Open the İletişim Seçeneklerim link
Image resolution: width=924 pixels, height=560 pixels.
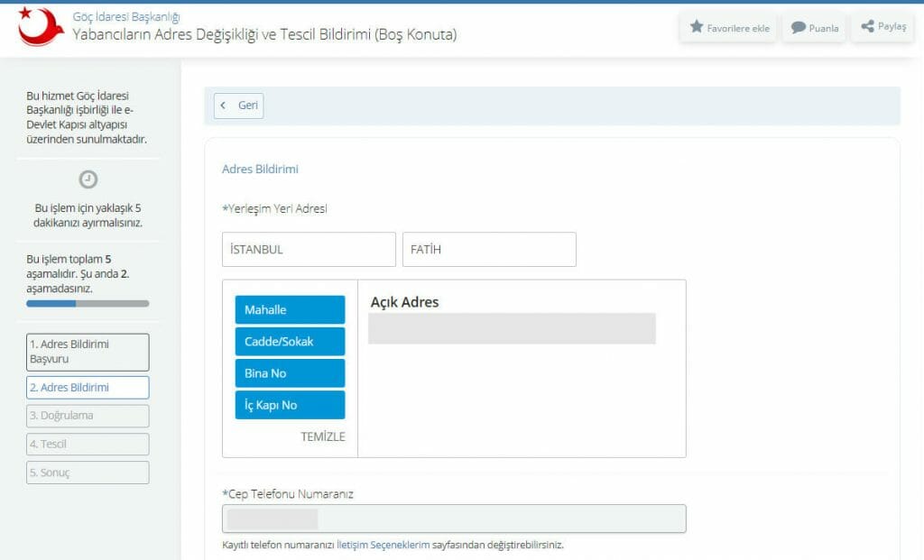click(x=383, y=545)
